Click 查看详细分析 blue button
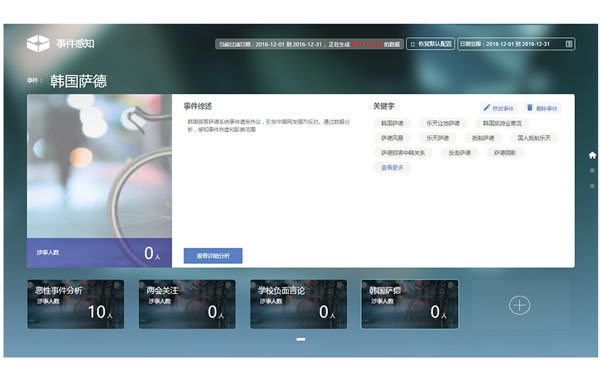 tap(213, 256)
